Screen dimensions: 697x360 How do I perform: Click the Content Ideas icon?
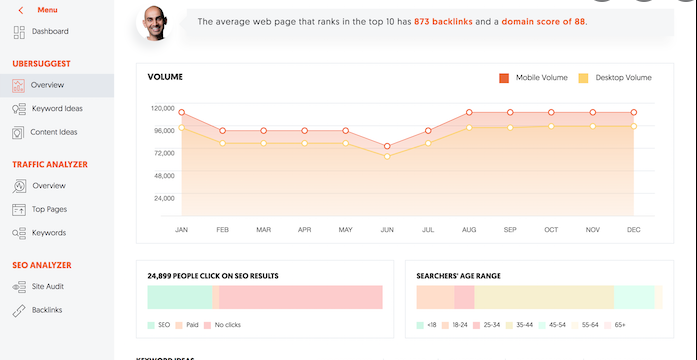pyautogui.click(x=18, y=132)
